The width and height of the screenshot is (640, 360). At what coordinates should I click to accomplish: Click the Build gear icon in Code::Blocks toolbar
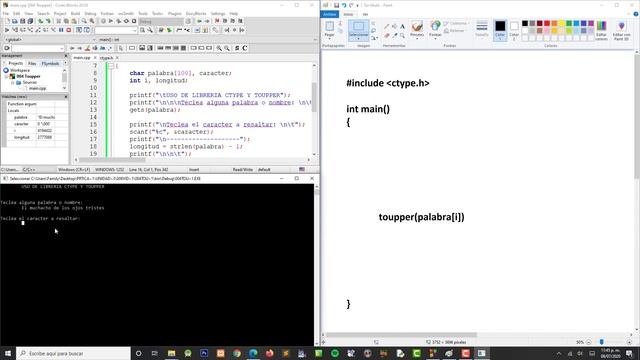(103, 21)
